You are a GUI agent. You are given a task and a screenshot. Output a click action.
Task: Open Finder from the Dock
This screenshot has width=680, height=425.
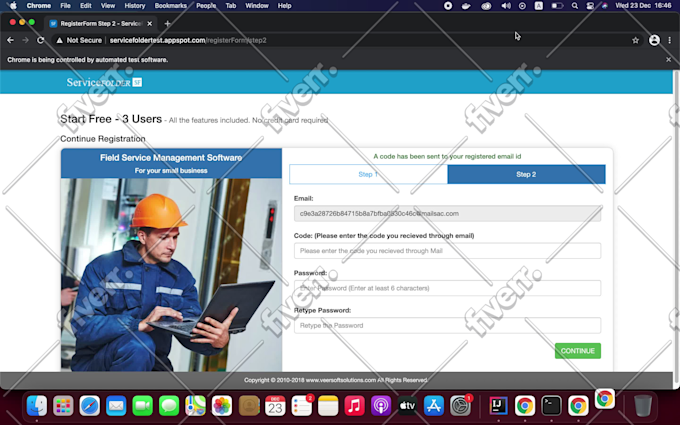coord(37,406)
